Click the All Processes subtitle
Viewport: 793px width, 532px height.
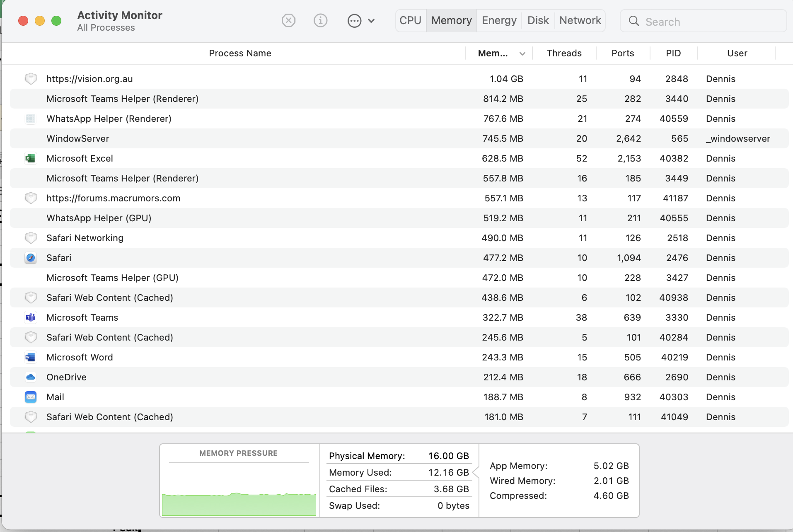tap(106, 28)
